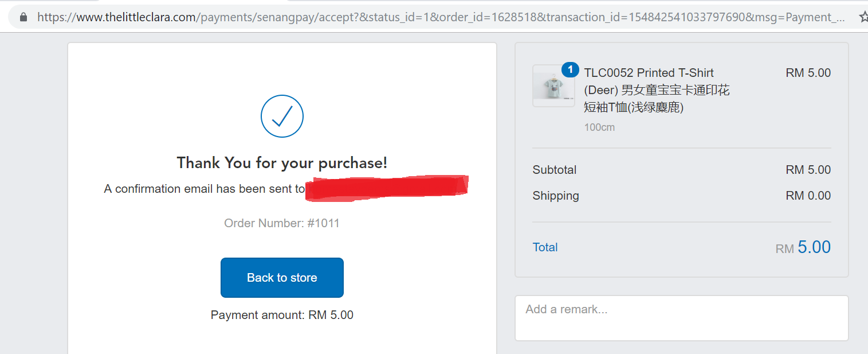Click the Subtotal label
The height and width of the screenshot is (354, 868).
coord(555,170)
